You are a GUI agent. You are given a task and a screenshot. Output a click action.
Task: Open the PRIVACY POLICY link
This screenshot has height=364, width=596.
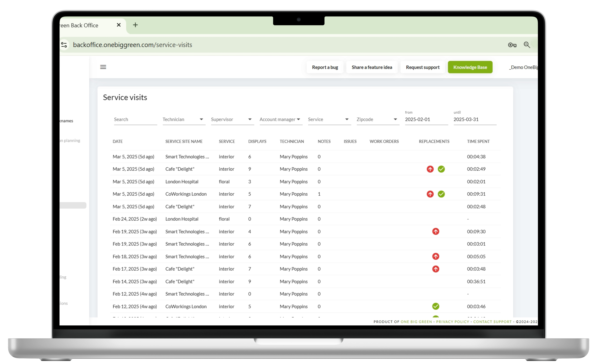[x=452, y=322]
